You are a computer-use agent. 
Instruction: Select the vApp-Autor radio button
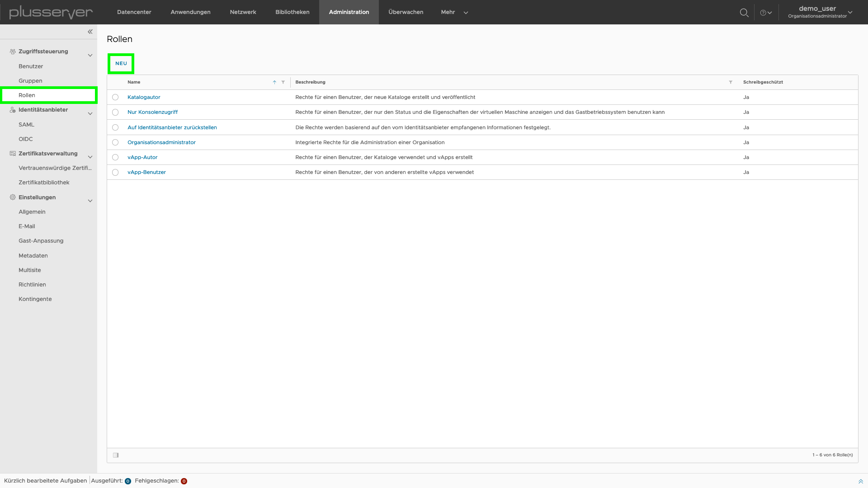(x=115, y=157)
